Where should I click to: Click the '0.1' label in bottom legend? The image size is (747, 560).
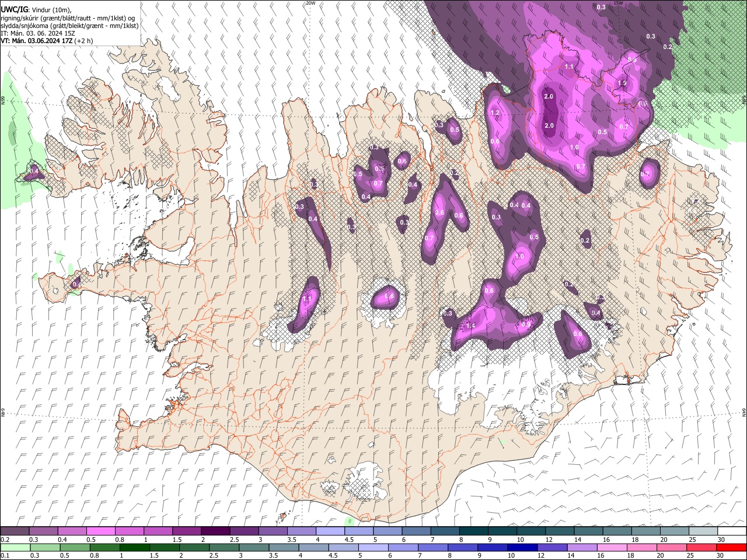click(5, 555)
